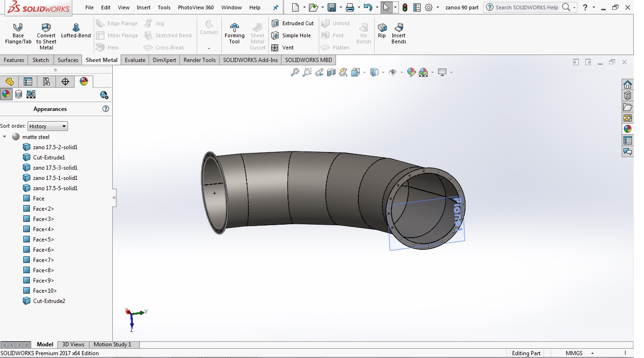644x358 pixels.
Task: Switch to the 3D Views tab
Action: [73, 344]
